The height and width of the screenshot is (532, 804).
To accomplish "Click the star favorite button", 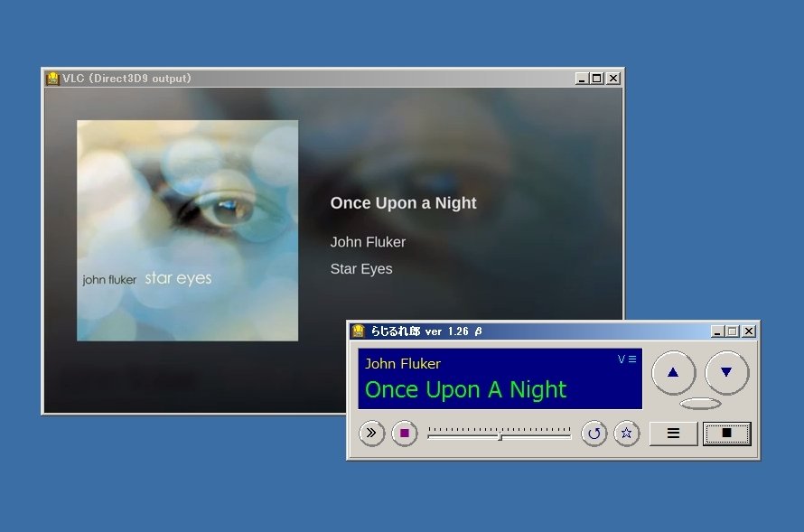I will pos(627,434).
